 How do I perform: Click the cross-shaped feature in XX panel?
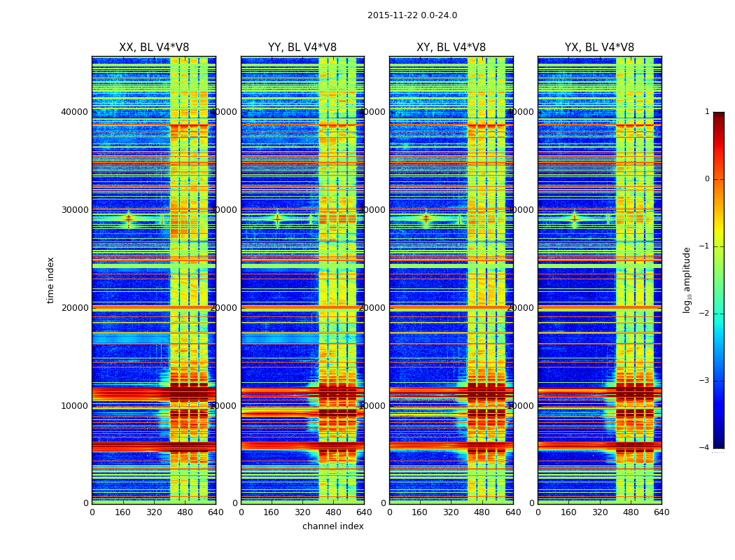[129, 218]
